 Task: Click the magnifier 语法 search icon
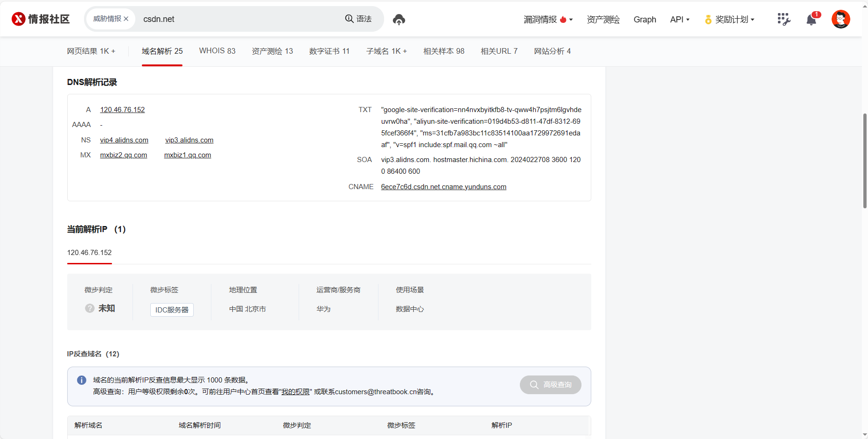[x=349, y=19]
